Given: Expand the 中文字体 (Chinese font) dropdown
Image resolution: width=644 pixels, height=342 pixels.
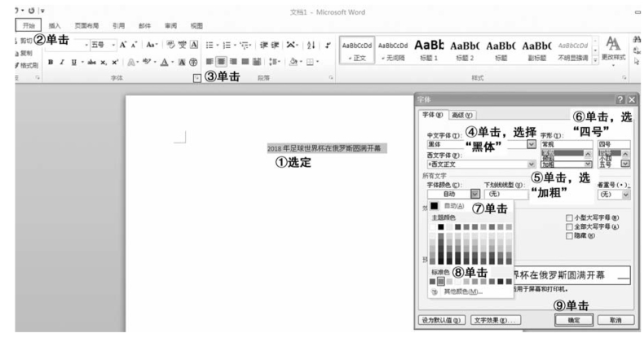Looking at the screenshot, I should (x=532, y=144).
